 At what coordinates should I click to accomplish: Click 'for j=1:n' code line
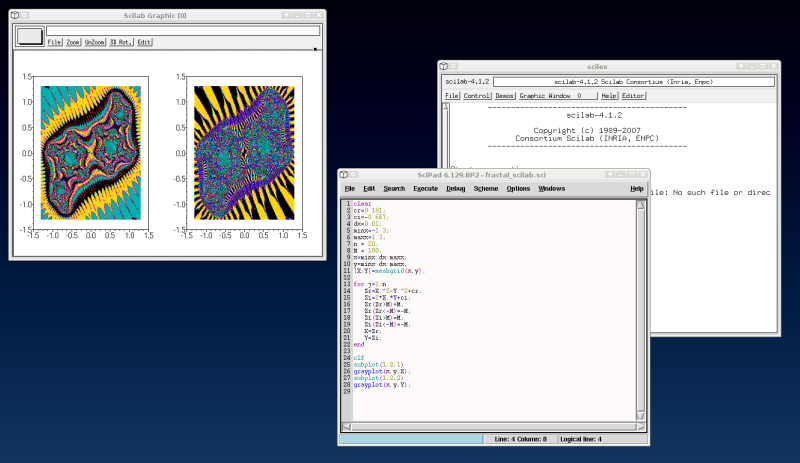[x=370, y=284]
